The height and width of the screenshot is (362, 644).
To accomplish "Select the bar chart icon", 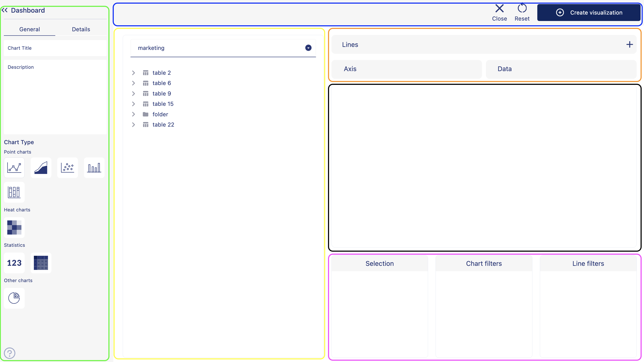I will pyautogui.click(x=94, y=167).
